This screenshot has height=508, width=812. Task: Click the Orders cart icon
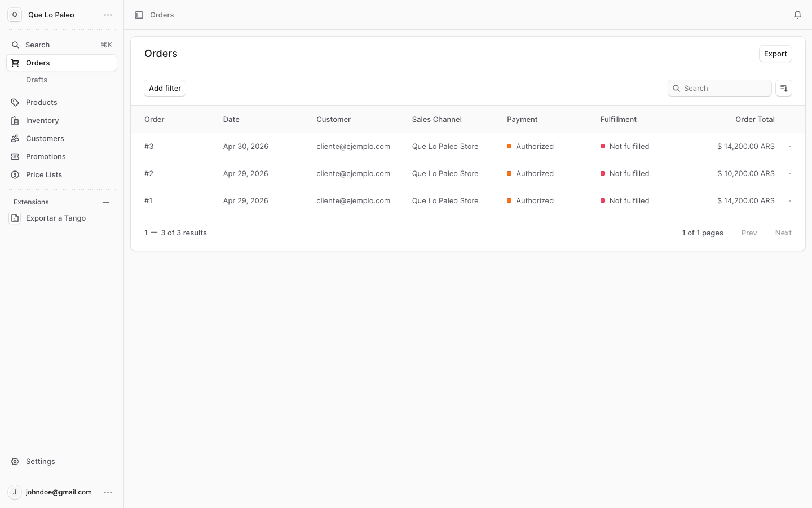click(15, 63)
